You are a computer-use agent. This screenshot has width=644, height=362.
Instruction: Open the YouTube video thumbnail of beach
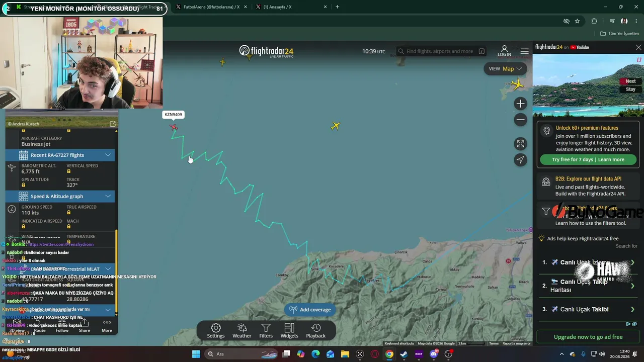[x=588, y=85]
